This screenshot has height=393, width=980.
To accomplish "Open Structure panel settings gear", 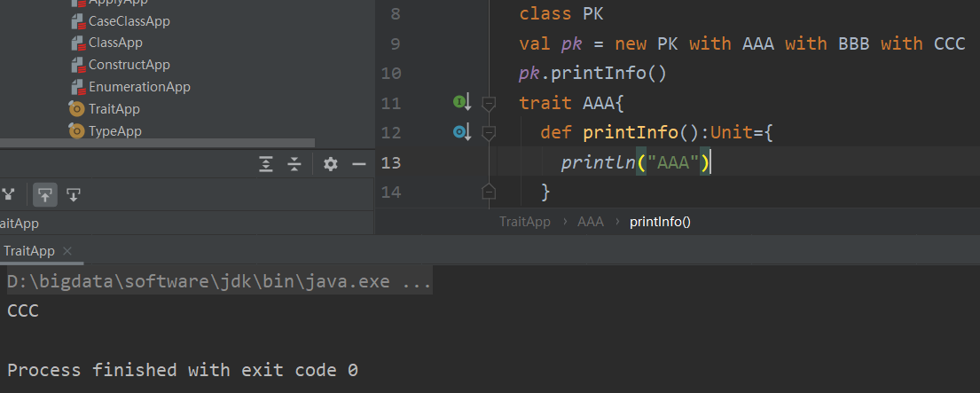I will pos(331,164).
